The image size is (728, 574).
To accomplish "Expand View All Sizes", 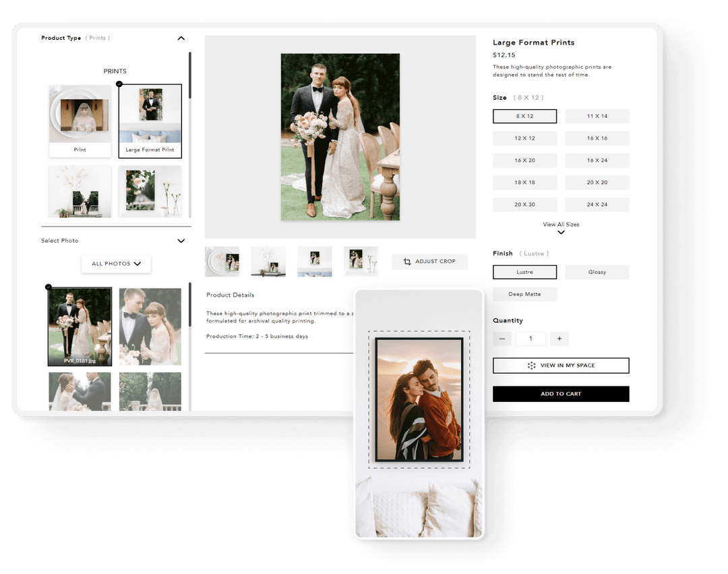I will tap(560, 227).
